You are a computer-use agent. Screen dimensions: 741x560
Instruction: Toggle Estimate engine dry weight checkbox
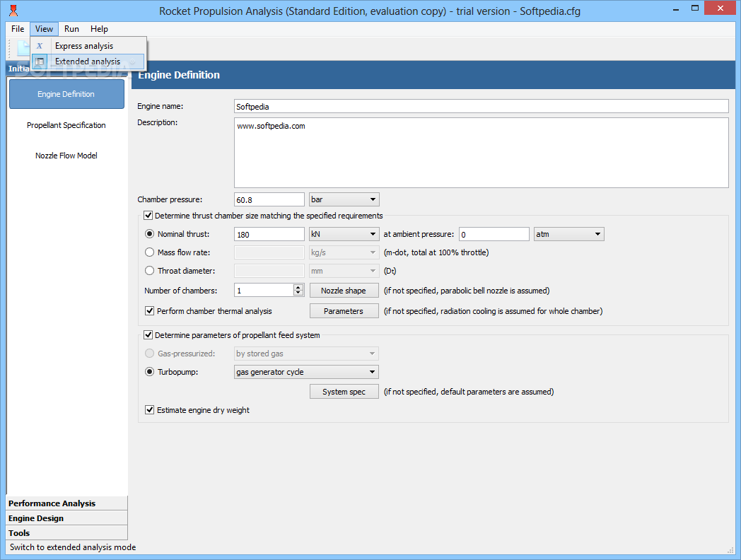pos(150,409)
